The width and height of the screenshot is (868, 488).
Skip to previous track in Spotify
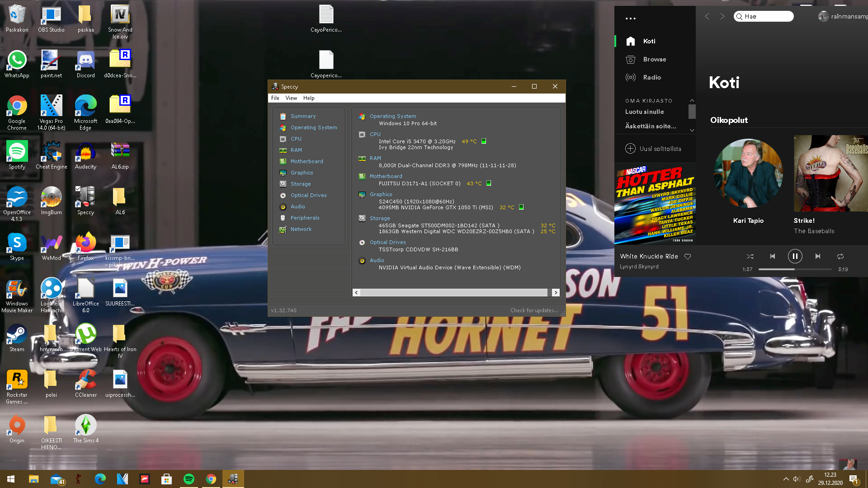coord(773,256)
